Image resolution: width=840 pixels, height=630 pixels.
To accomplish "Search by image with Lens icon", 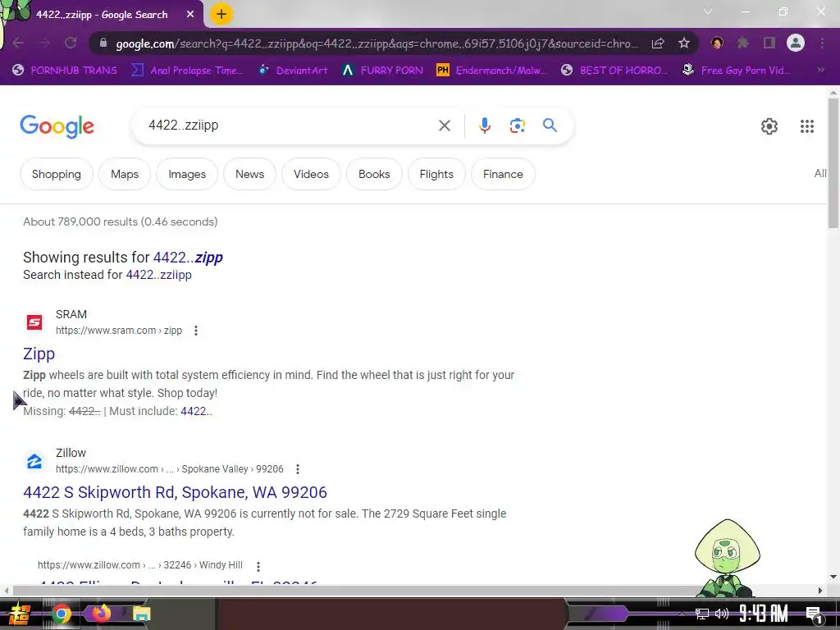I will 517,126.
